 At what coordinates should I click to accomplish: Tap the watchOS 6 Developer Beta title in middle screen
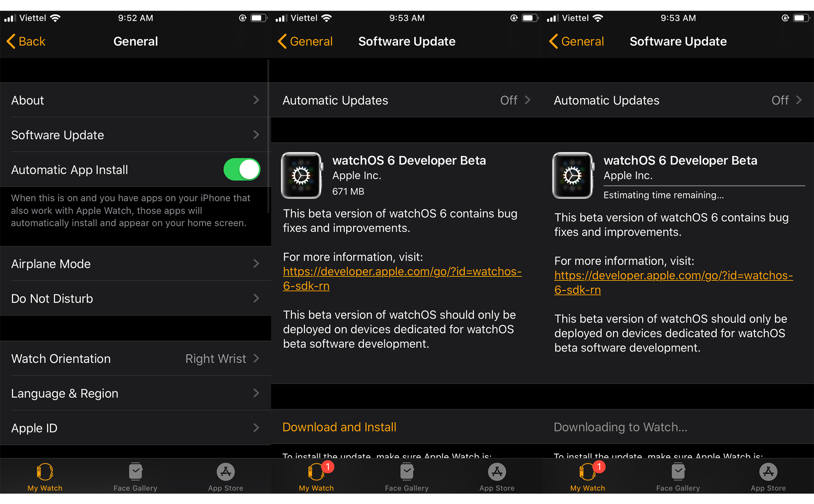(x=409, y=160)
